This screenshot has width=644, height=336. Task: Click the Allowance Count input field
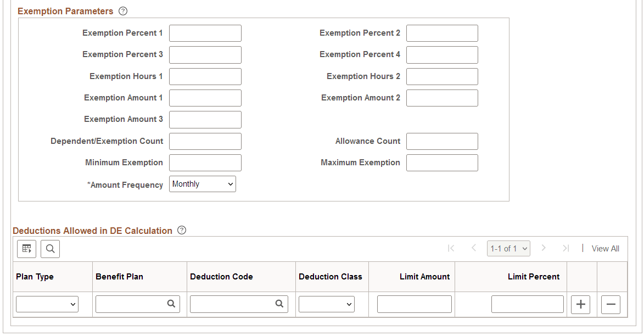coord(442,141)
